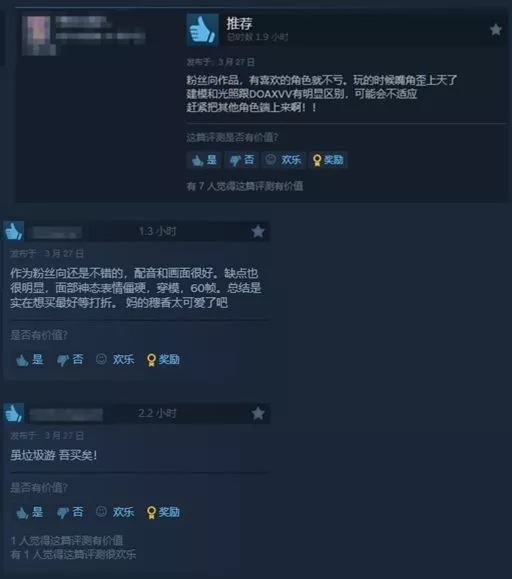The height and width of the screenshot is (579, 512).
Task: Give 奖励 award to the 1.3 小时 review
Action: coord(163,360)
